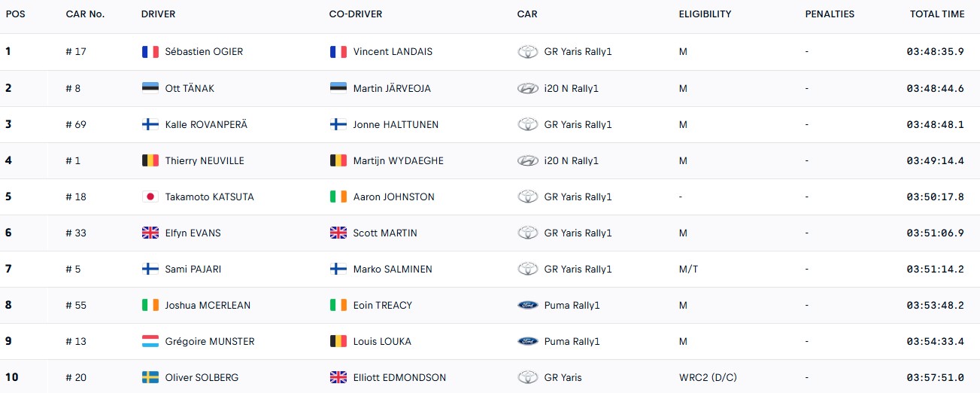Click Sami PAJARI's total time 03:51:14.2
The height and width of the screenshot is (393, 980).
(935, 269)
